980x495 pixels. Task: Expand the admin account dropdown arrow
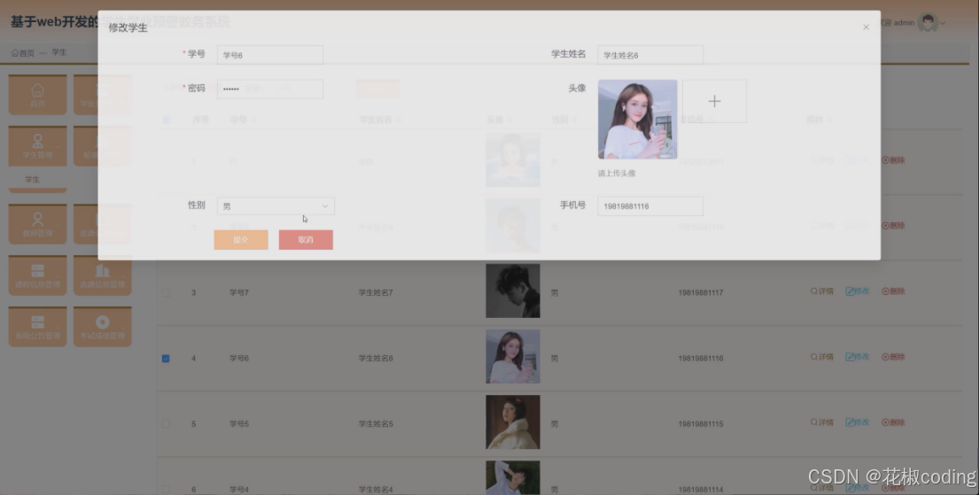tap(943, 24)
